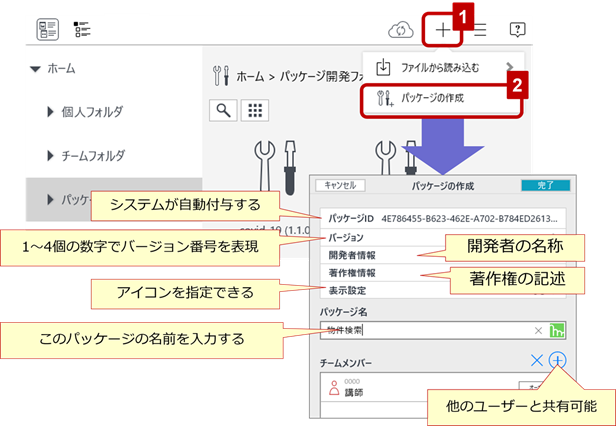Switch to grid view button
The height and width of the screenshot is (426, 616).
coord(255,110)
